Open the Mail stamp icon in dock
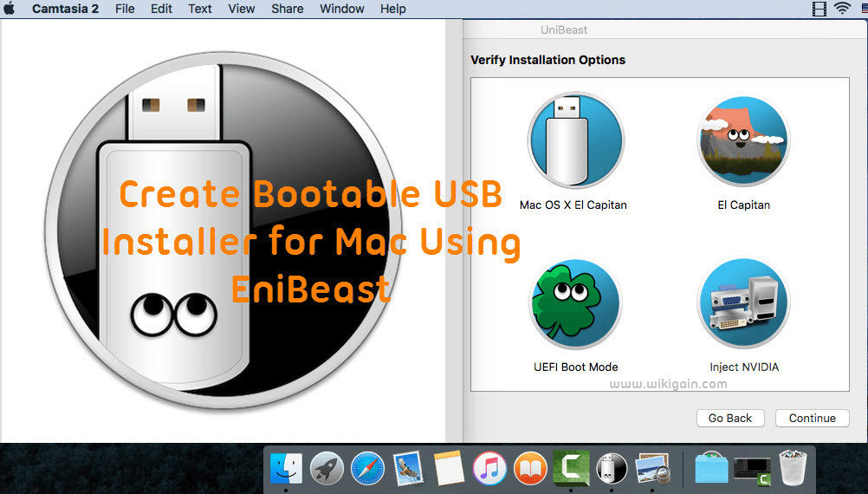Image resolution: width=868 pixels, height=494 pixels. tap(408, 469)
